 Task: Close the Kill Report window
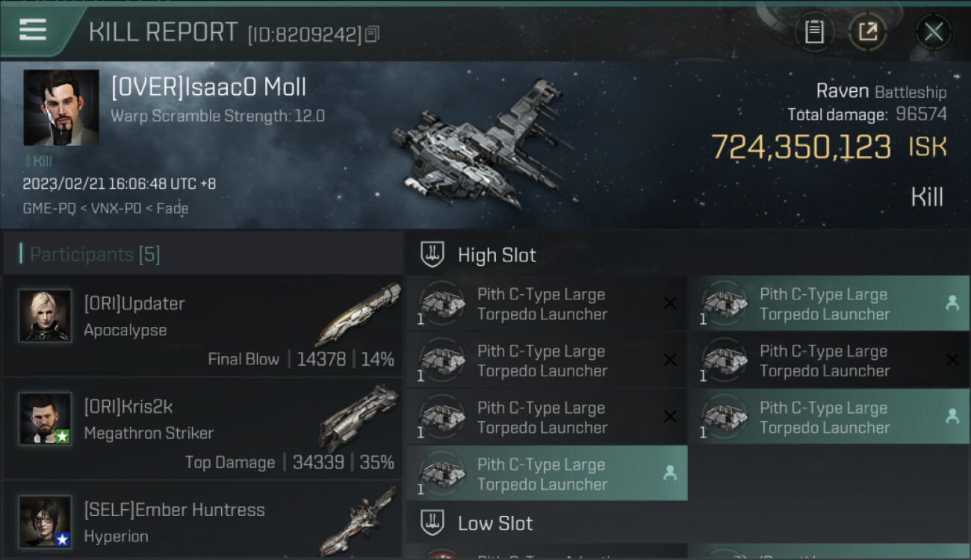[x=933, y=32]
